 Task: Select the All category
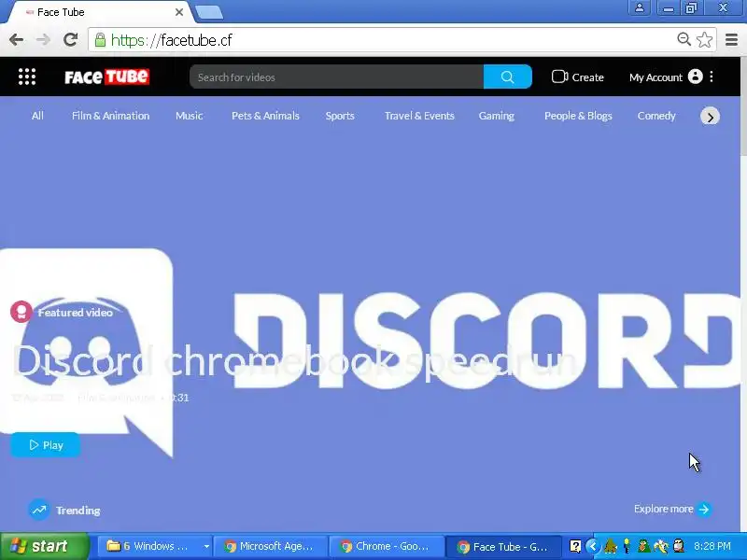tap(37, 116)
